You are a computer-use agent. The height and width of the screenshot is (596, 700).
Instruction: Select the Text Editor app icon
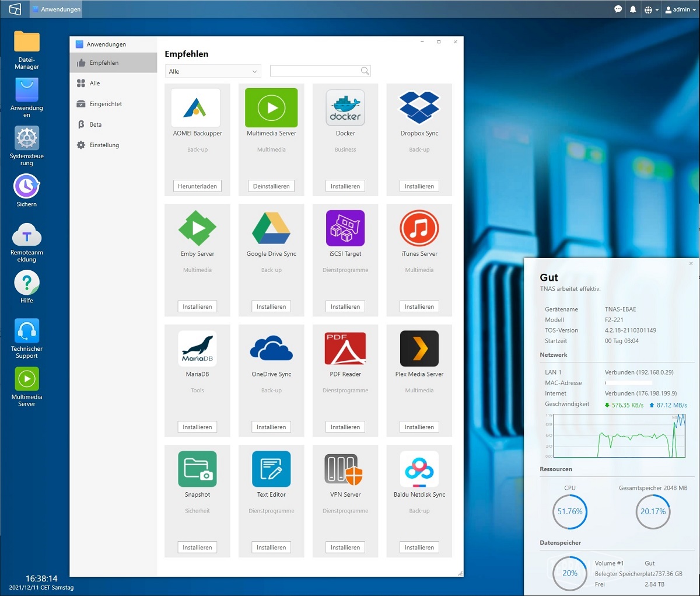pyautogui.click(x=271, y=469)
